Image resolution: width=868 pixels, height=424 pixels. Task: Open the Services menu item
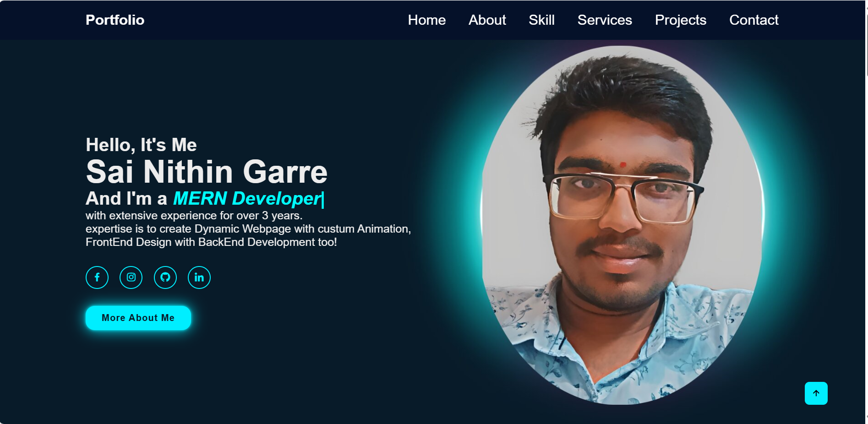click(604, 20)
